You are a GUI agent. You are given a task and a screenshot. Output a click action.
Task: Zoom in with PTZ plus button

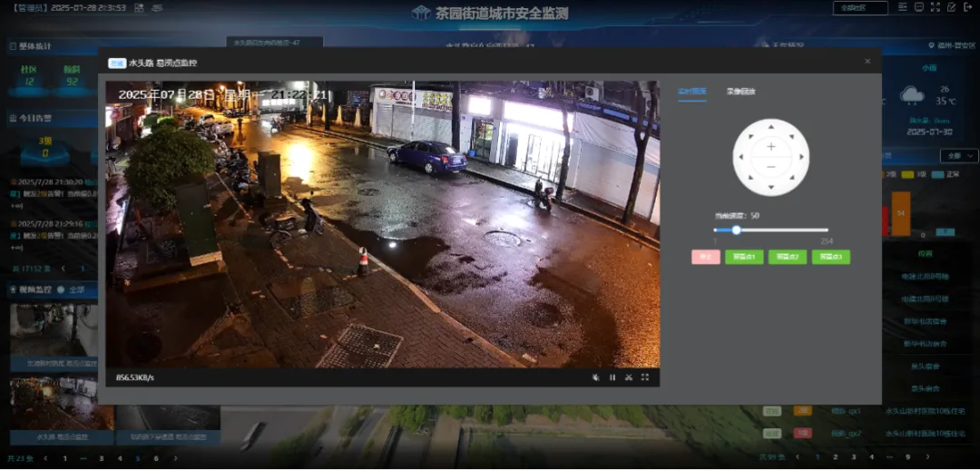pyautogui.click(x=771, y=146)
